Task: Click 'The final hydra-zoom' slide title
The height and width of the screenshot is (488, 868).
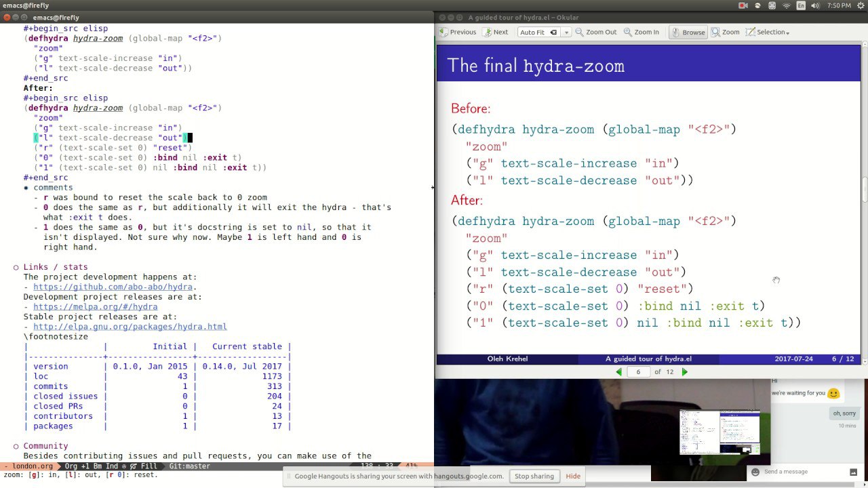Action: (536, 66)
